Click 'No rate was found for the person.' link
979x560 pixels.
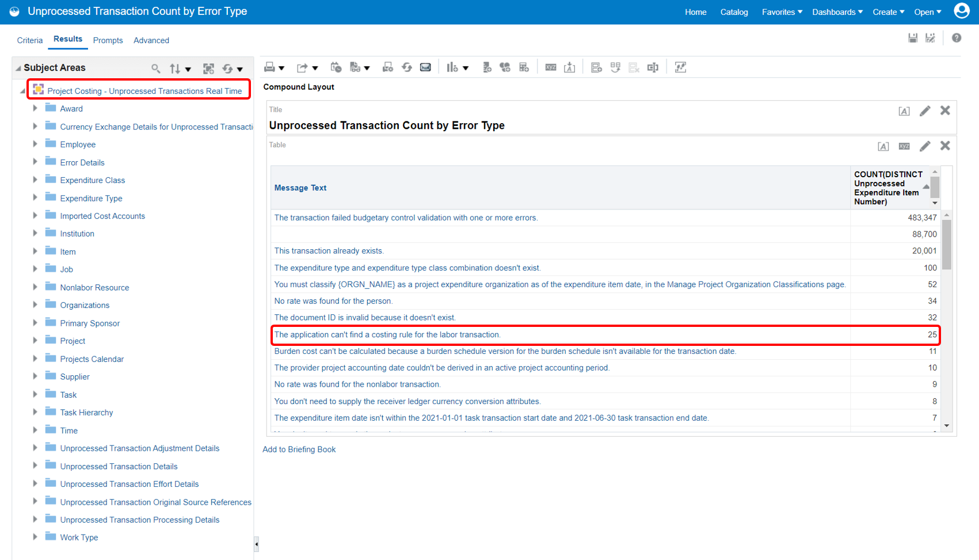point(334,301)
